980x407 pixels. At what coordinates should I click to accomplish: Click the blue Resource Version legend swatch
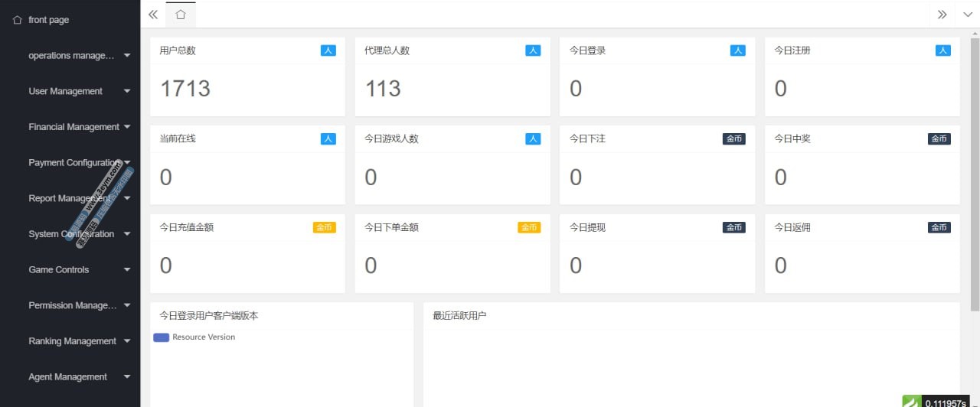(161, 337)
